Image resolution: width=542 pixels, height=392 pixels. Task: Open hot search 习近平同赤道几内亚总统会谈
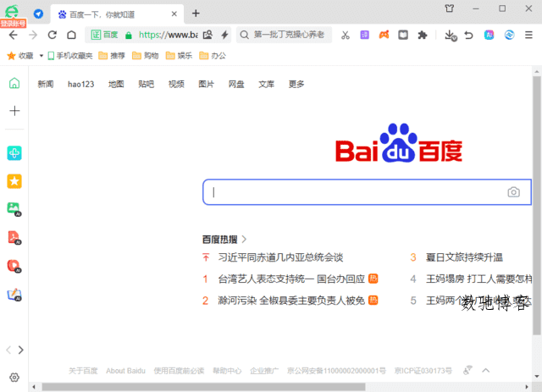coord(280,257)
